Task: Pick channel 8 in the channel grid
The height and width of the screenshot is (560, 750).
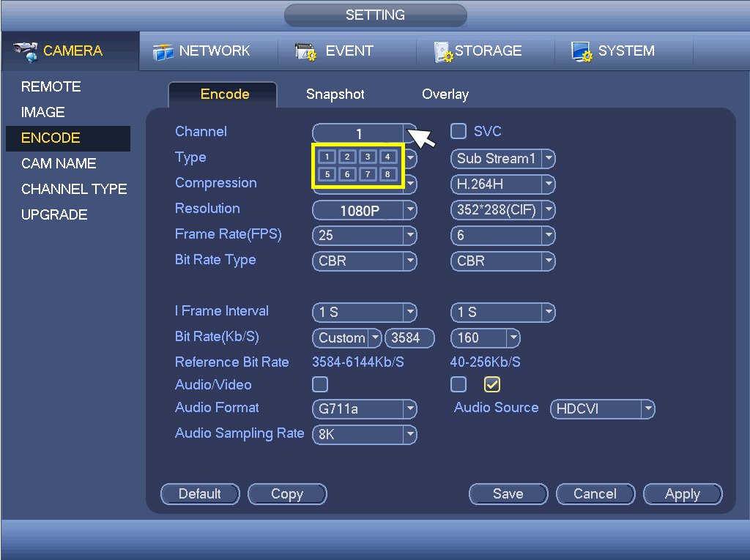Action: click(388, 175)
